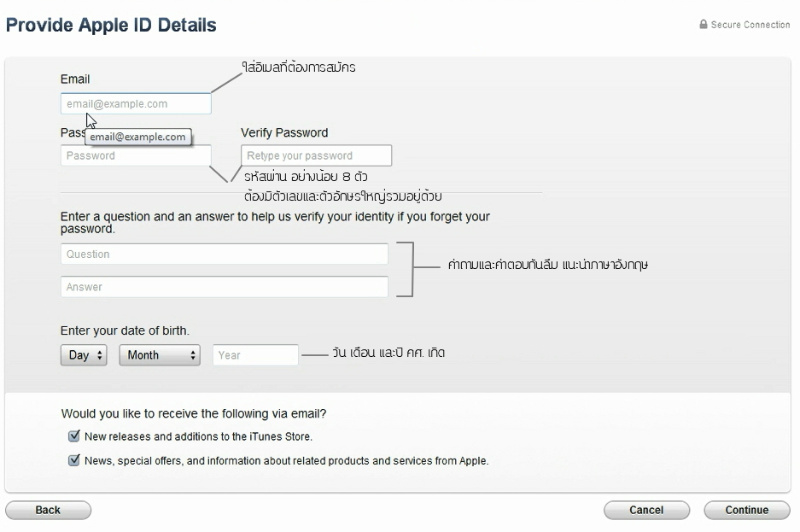Click the Continue button
This screenshot has height=532, width=800.
747,510
